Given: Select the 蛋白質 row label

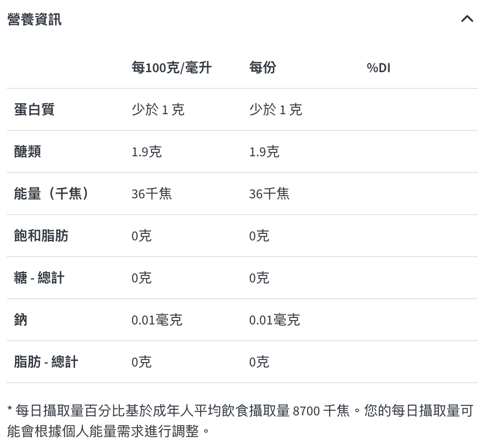Looking at the screenshot, I should (29, 110).
